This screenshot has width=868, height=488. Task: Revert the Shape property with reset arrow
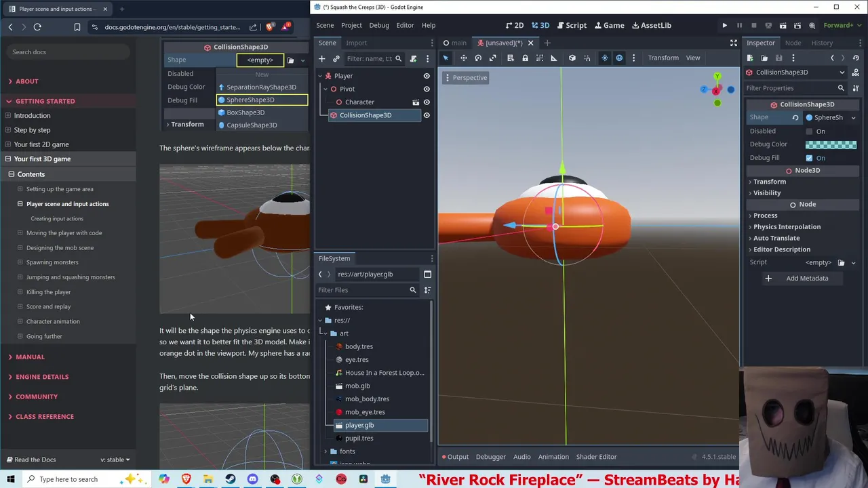click(x=795, y=117)
